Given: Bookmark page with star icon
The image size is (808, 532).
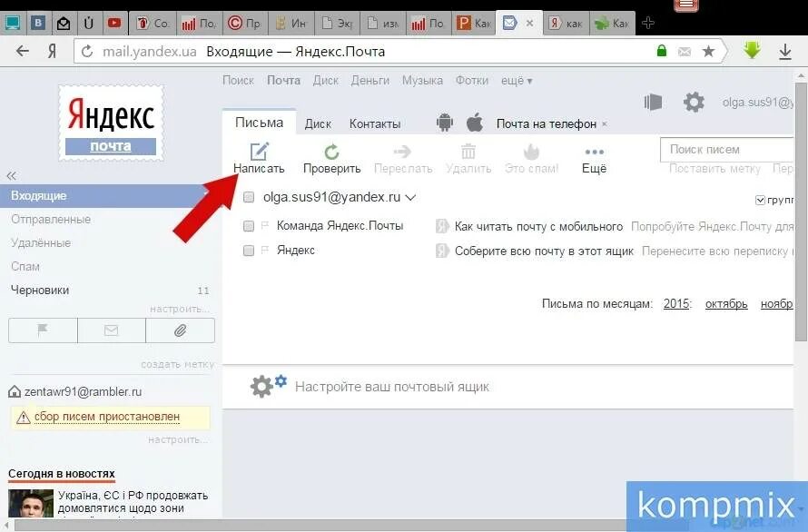Looking at the screenshot, I should tap(708, 51).
